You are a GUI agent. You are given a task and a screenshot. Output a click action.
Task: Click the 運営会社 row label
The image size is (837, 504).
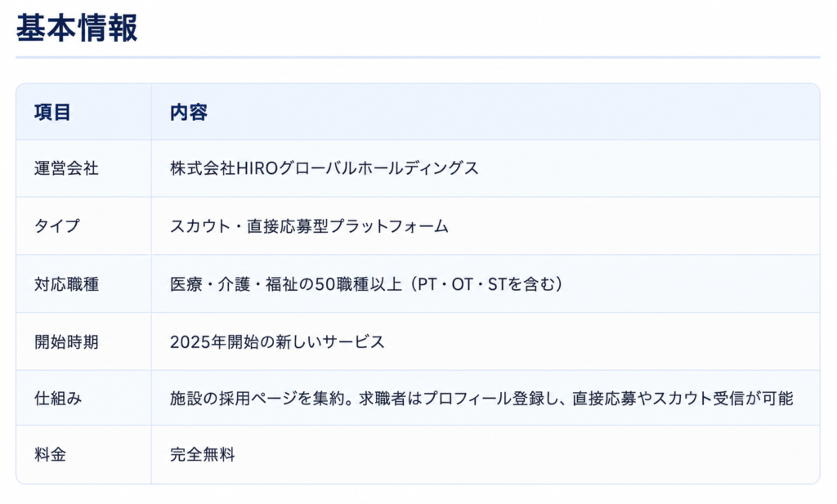click(x=66, y=168)
